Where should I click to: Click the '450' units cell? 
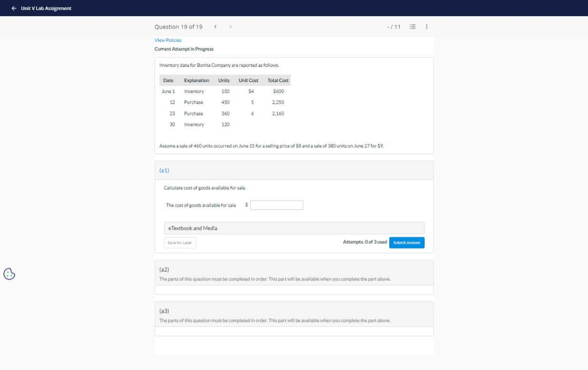tap(225, 102)
